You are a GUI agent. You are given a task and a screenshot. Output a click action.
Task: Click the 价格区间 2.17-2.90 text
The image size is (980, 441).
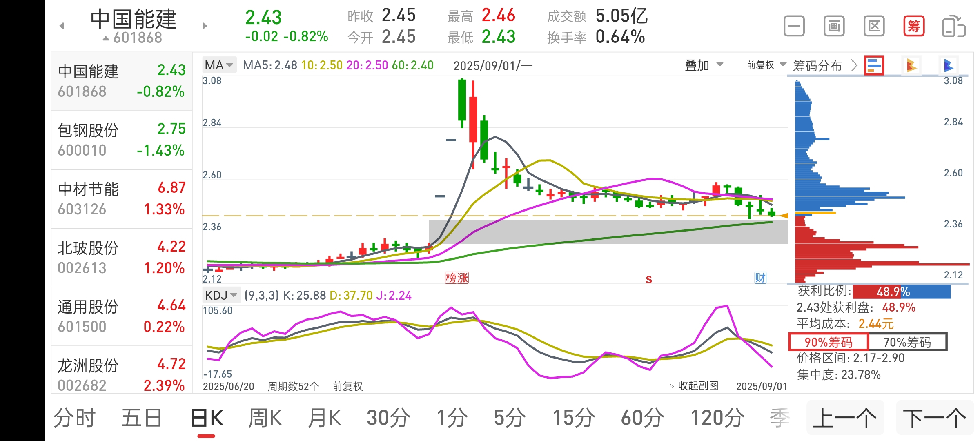tap(851, 358)
